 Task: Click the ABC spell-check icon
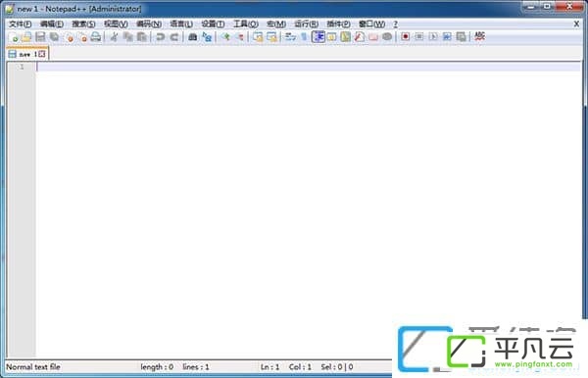click(479, 36)
